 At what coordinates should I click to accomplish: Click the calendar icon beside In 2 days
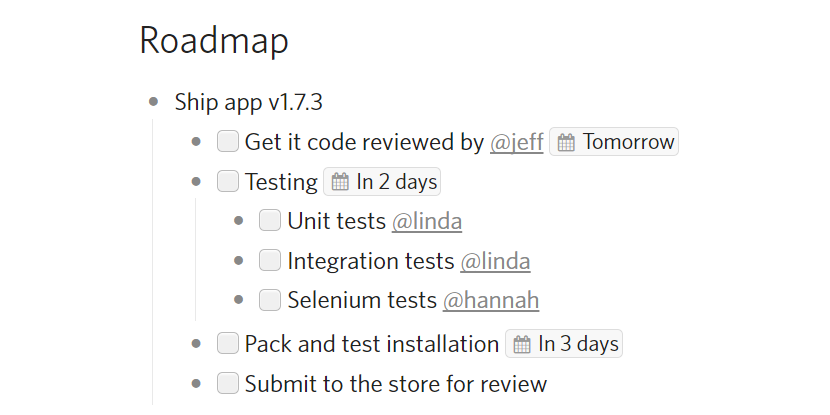[340, 182]
